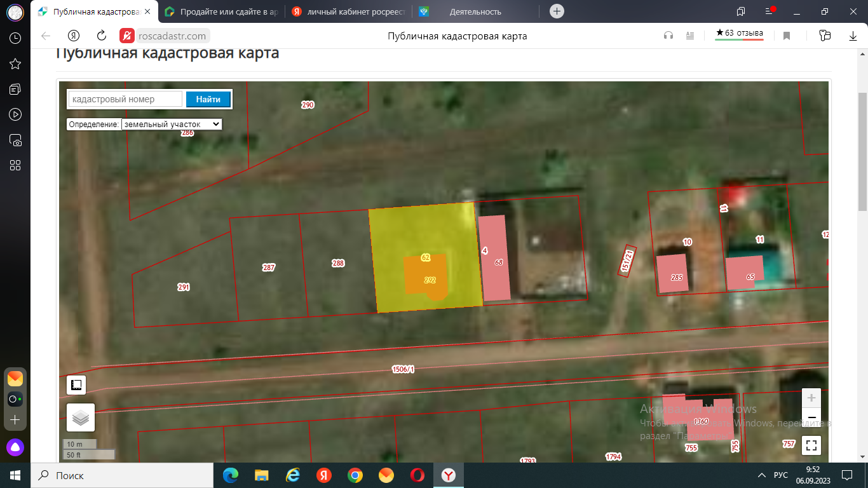
Task: Open the map layers selector
Action: (81, 417)
